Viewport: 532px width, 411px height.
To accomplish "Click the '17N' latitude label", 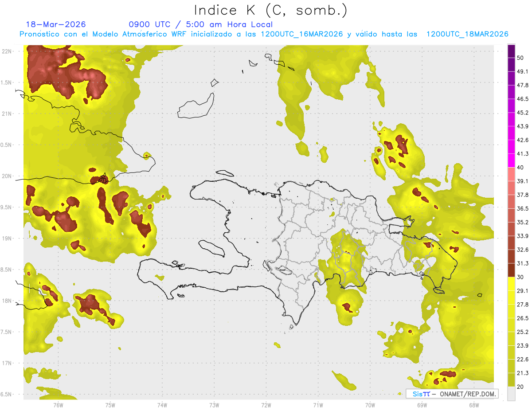I will tap(8, 363).
